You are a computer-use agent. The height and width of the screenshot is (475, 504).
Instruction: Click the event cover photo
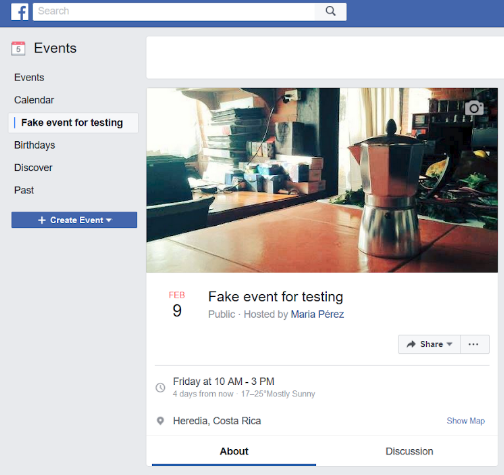tap(322, 180)
